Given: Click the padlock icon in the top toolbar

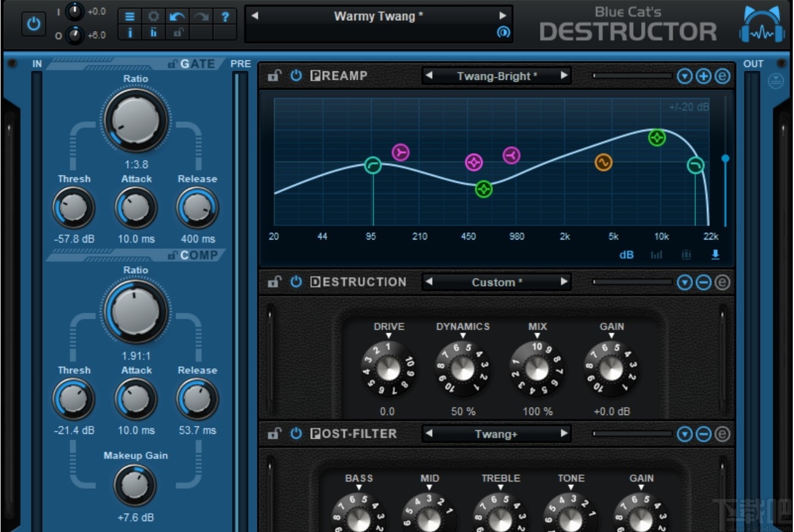Looking at the screenshot, I should (177, 33).
